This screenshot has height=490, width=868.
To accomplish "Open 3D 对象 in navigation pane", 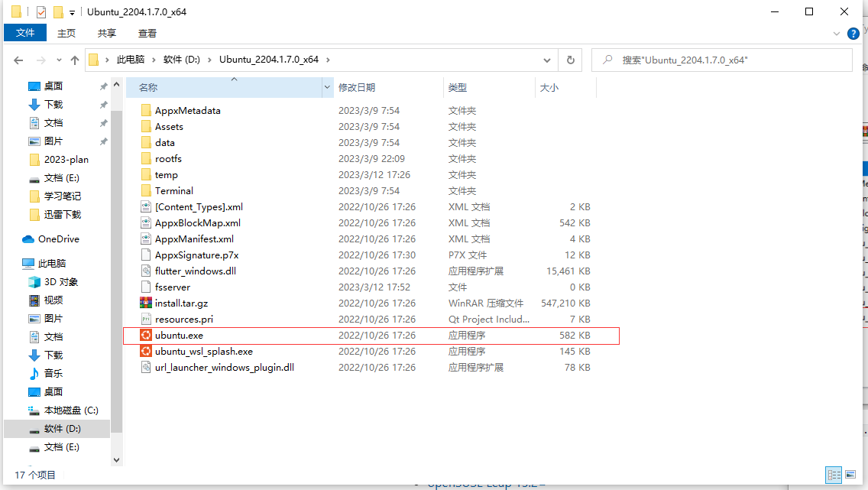I will click(53, 281).
